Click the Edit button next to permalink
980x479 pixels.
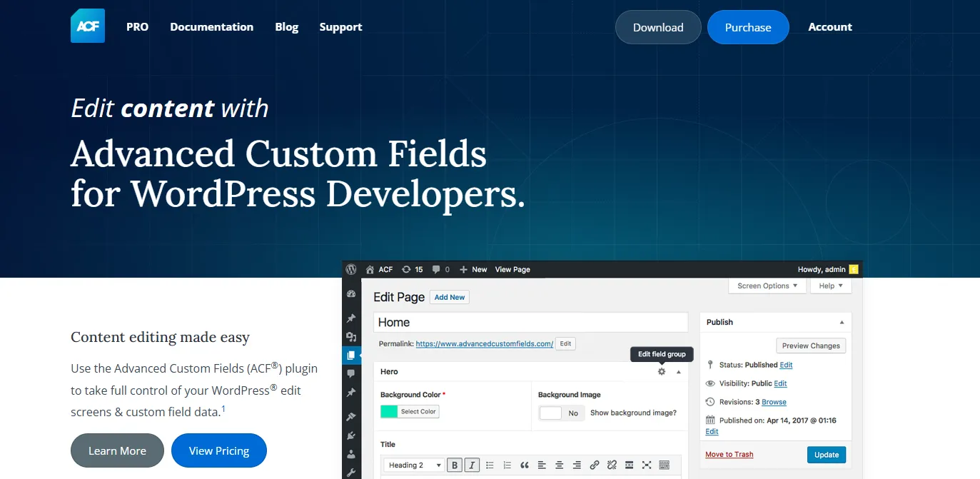coord(565,343)
